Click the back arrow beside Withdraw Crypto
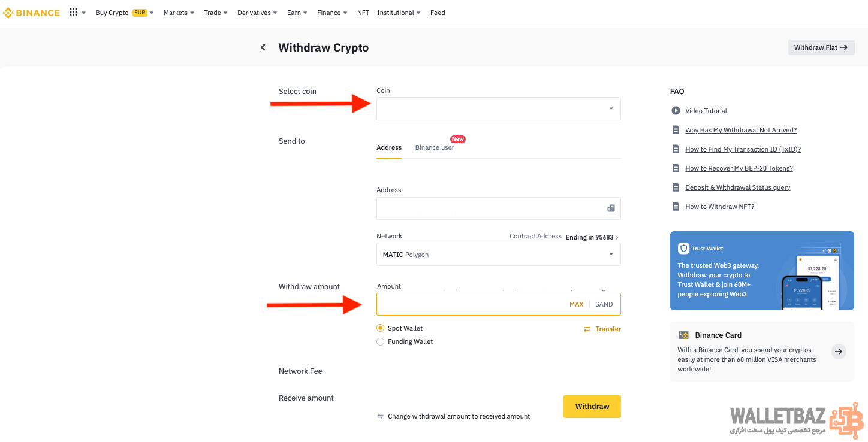The width and height of the screenshot is (868, 442). point(263,47)
